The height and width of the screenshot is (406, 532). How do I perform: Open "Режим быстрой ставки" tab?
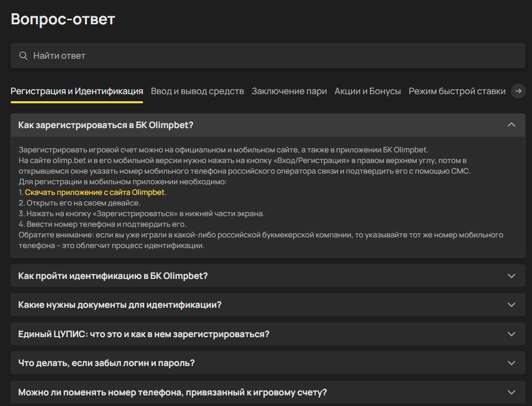pyautogui.click(x=457, y=91)
